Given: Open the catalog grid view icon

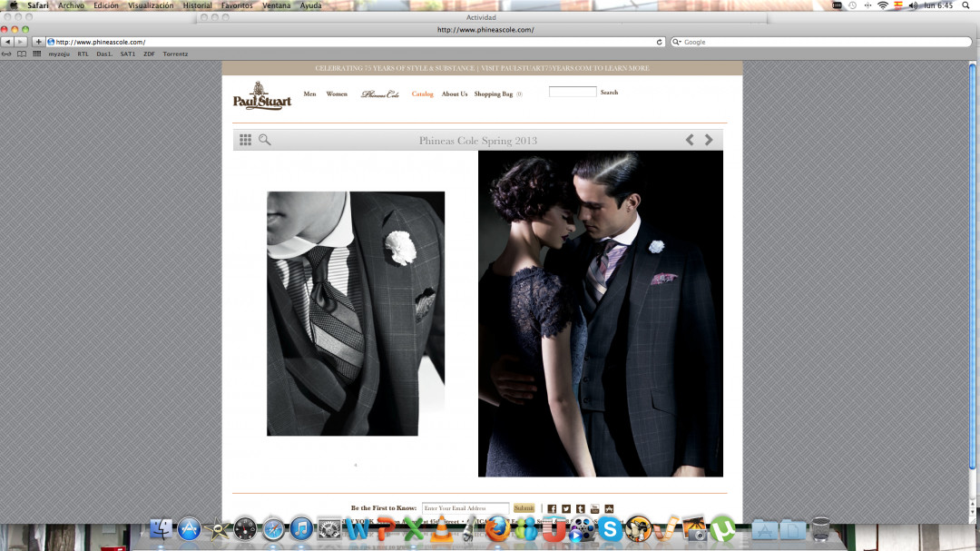Looking at the screenshot, I should click(245, 140).
